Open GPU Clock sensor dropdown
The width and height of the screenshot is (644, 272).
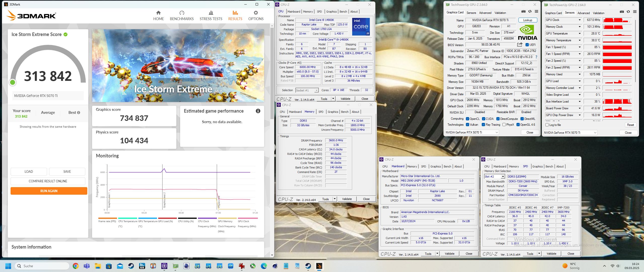(x=580, y=20)
